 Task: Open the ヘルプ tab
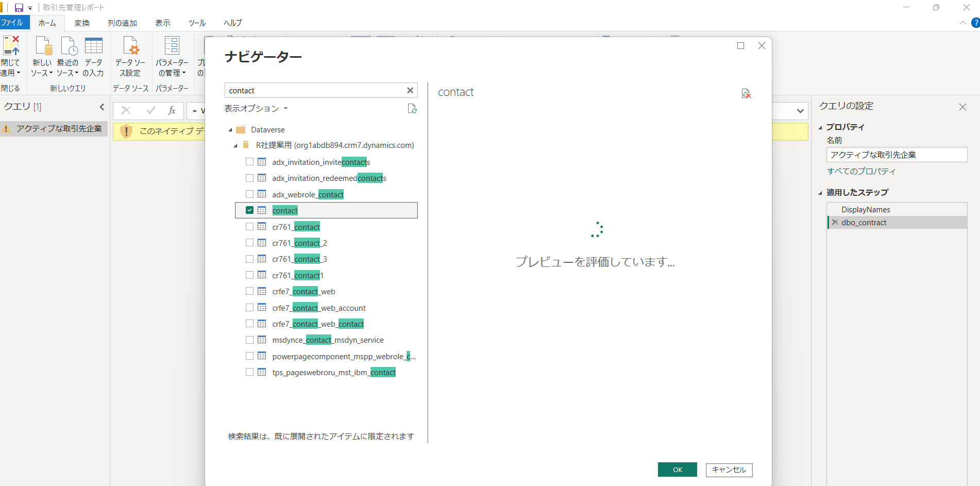[x=233, y=23]
